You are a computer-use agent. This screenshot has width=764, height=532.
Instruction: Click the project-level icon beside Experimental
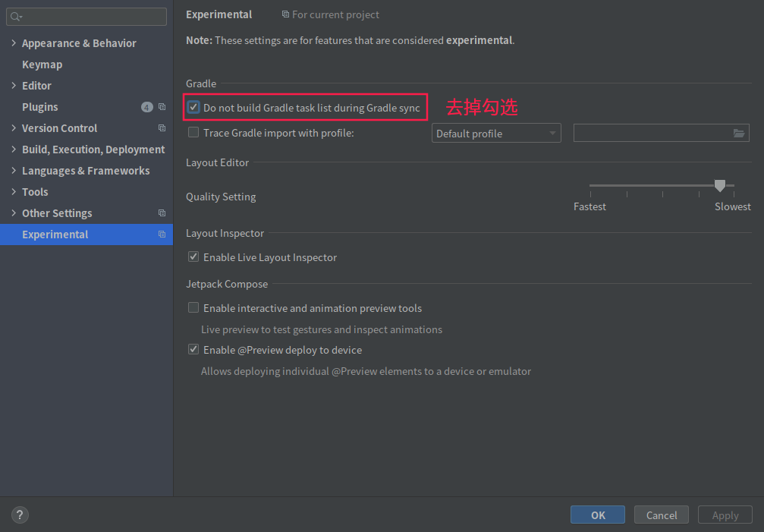(162, 235)
